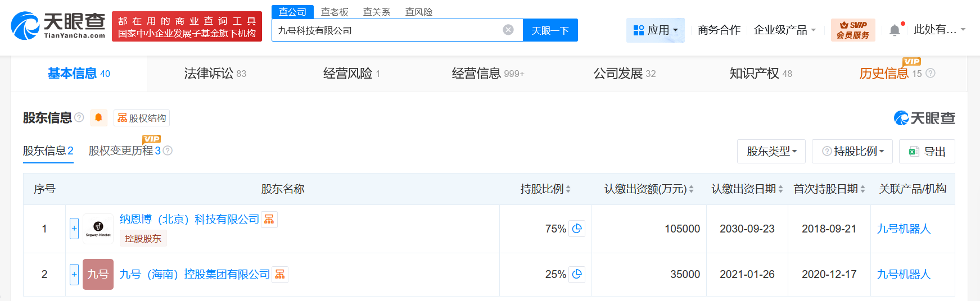Open equity structure icon beside 九号(海南)
980x301 pixels.
[280, 274]
